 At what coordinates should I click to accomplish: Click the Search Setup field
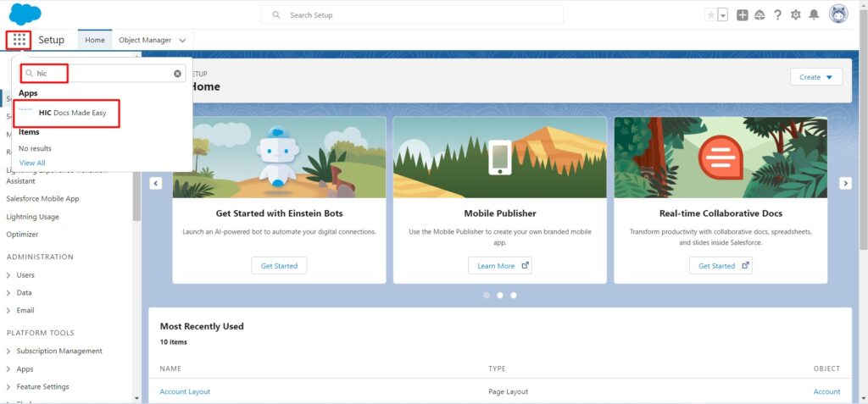click(412, 15)
